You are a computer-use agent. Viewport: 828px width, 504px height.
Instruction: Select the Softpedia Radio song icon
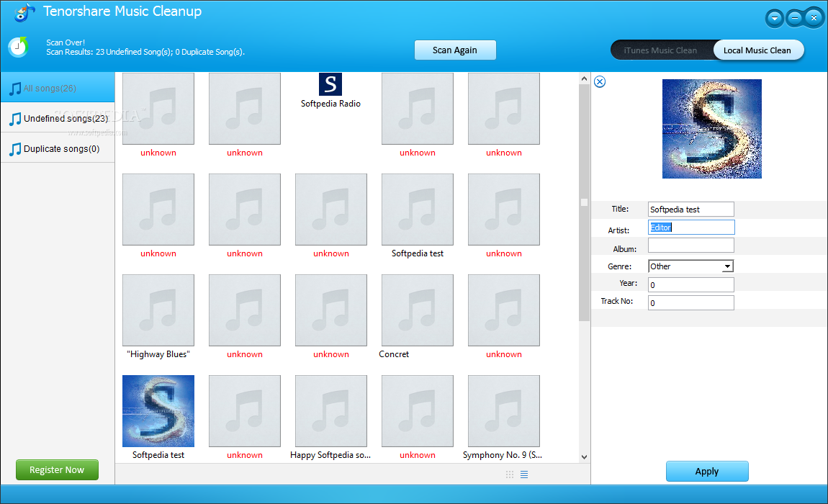[x=330, y=84]
